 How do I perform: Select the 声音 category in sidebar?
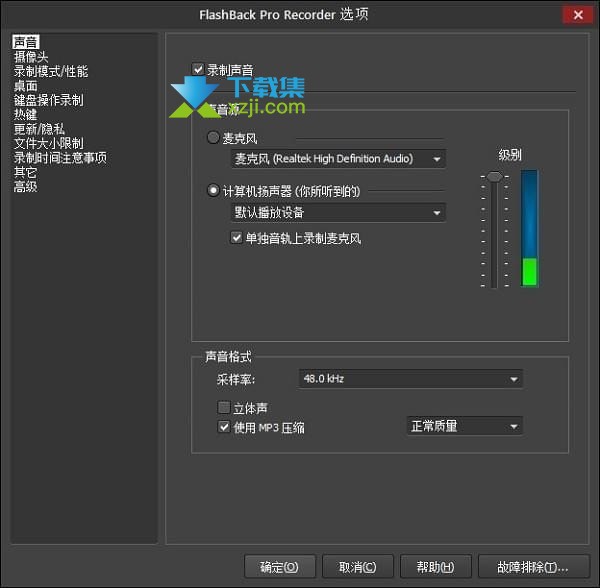tap(26, 42)
